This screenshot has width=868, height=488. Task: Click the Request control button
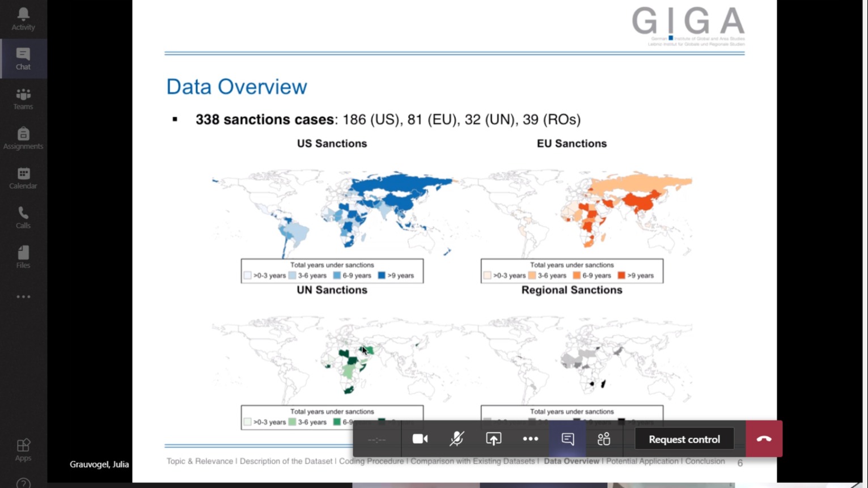(x=684, y=439)
